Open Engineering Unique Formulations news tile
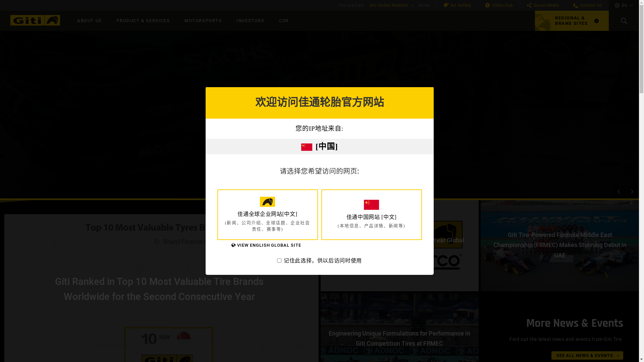Image resolution: width=644 pixels, height=362 pixels. click(x=399, y=328)
